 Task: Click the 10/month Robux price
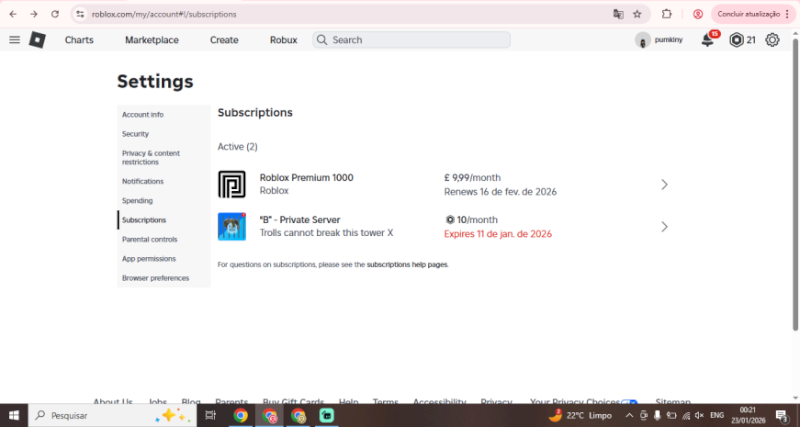(471, 220)
